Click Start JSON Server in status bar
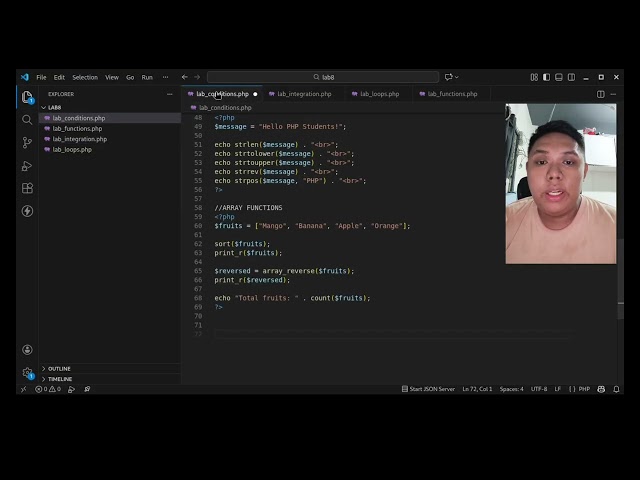Image resolution: width=640 pixels, height=480 pixels. (x=428, y=389)
